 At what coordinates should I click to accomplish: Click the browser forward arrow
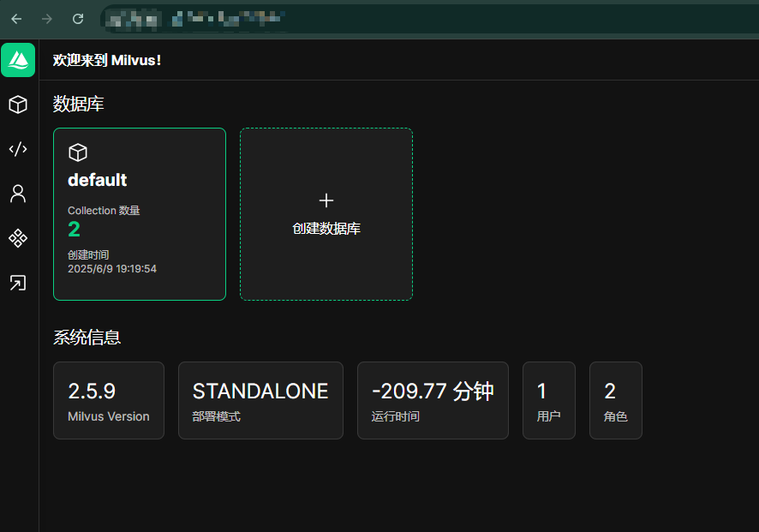click(47, 19)
